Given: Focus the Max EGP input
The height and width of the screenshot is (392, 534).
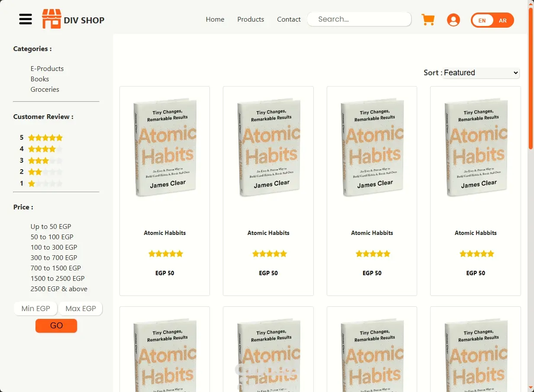Looking at the screenshot, I should 81,308.
